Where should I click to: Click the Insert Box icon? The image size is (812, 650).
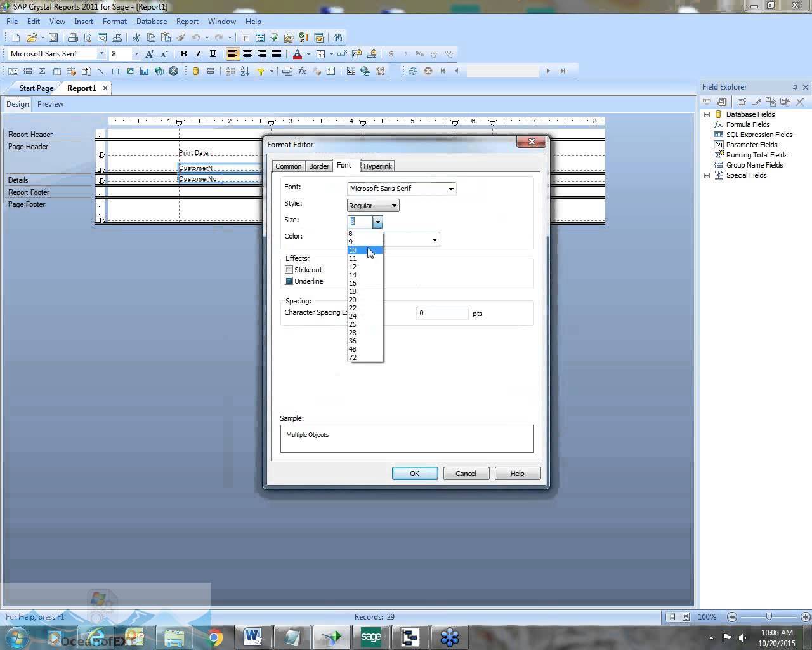tap(115, 71)
